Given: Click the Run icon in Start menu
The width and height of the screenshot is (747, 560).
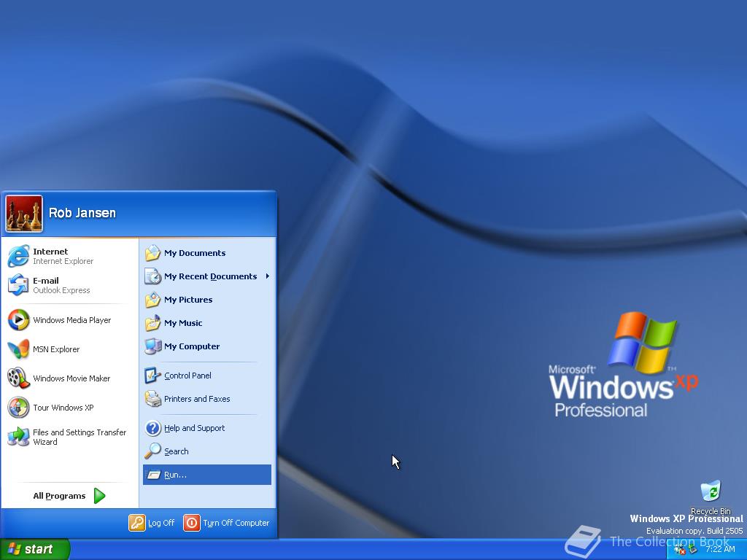Looking at the screenshot, I should coord(153,475).
